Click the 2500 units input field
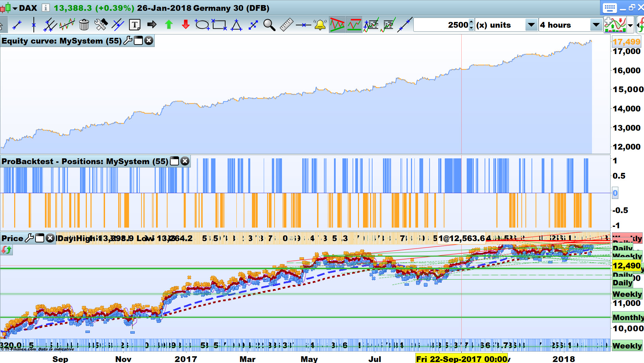 441,25
